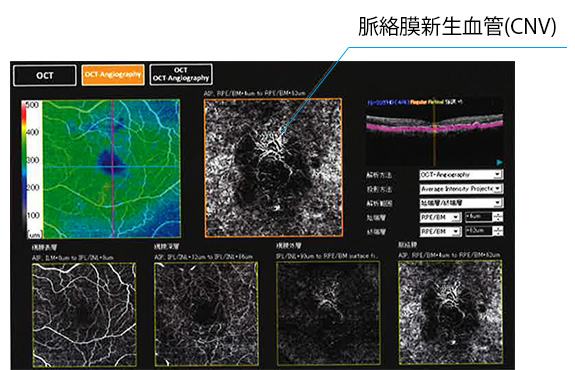575x370 pixels.
Task: Switch to the OCT tab
Action: (45, 76)
